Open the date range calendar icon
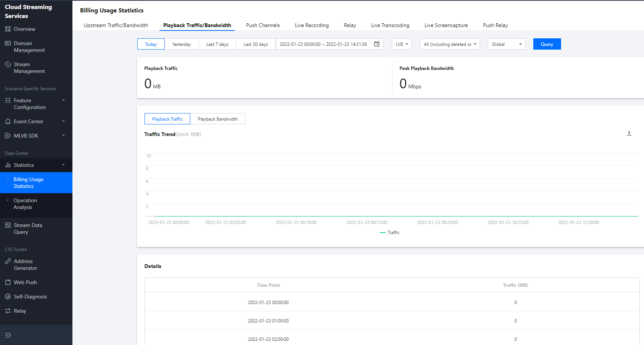The width and height of the screenshot is (644, 345). pyautogui.click(x=377, y=44)
